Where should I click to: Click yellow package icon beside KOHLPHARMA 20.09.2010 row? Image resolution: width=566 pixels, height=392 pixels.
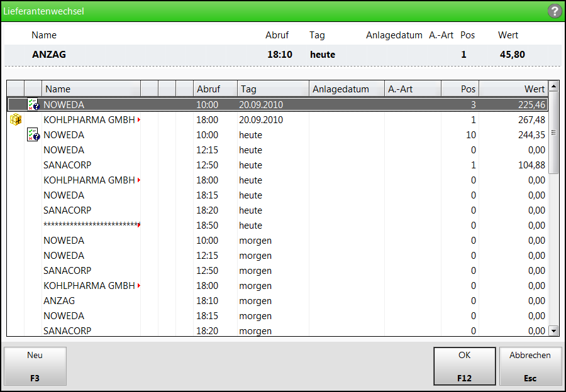pyautogui.click(x=16, y=119)
